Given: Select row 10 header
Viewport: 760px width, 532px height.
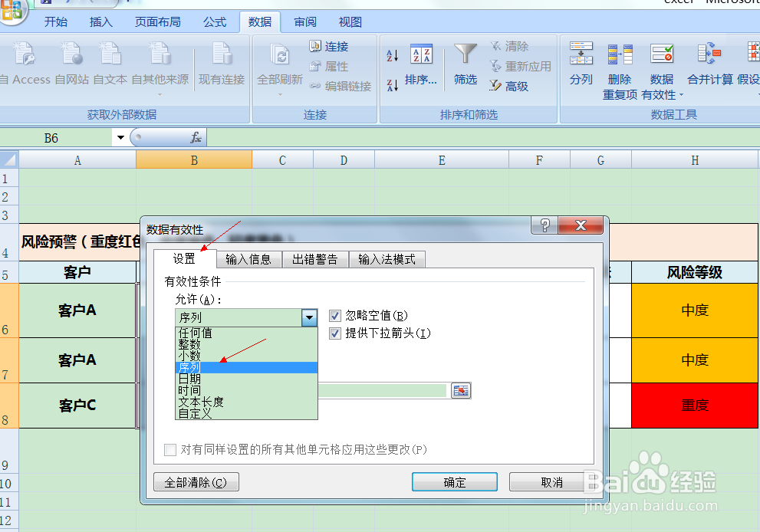Looking at the screenshot, I should pos(9,484).
